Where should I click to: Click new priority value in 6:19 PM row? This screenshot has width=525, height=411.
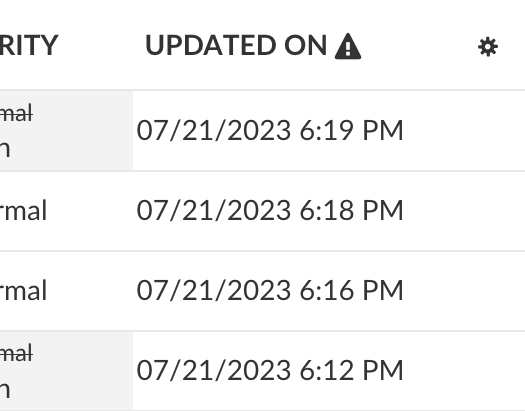point(5,150)
